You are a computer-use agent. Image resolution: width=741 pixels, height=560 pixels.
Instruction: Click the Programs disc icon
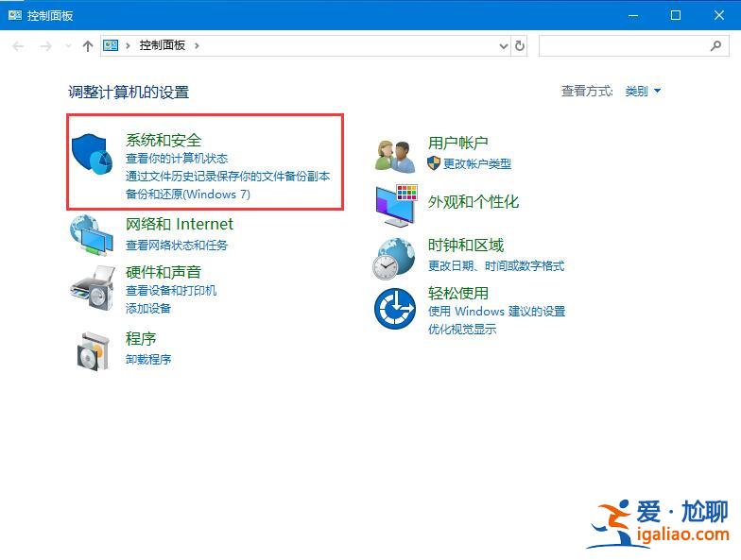coord(93,351)
